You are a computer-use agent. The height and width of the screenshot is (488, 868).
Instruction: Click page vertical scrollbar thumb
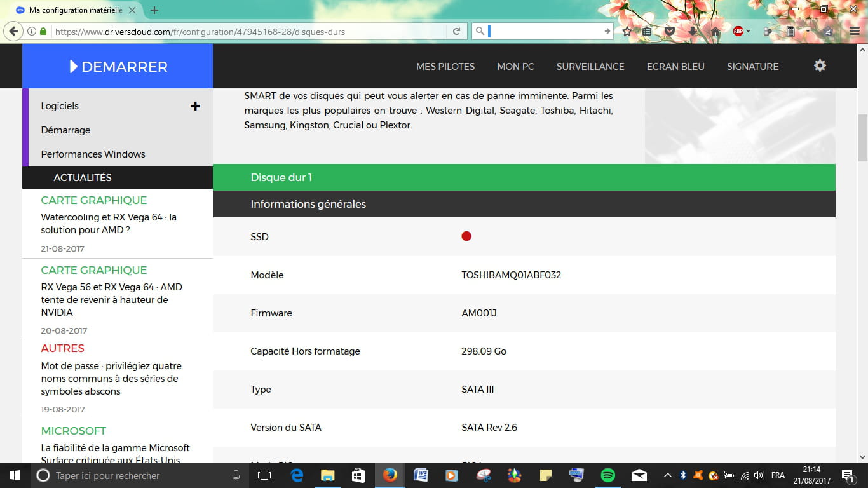862,137
